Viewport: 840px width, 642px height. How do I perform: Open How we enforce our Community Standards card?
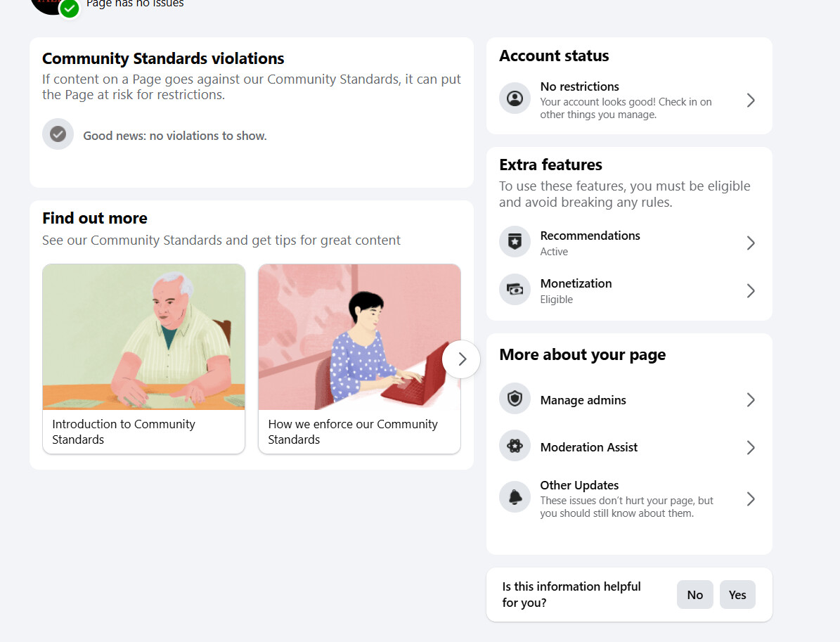click(359, 359)
